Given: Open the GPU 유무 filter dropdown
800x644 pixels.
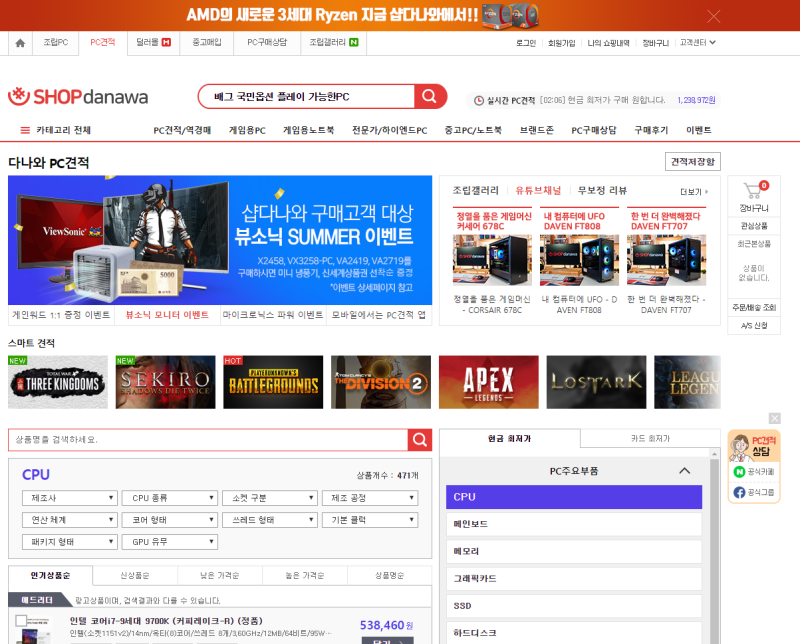Looking at the screenshot, I should 170,542.
